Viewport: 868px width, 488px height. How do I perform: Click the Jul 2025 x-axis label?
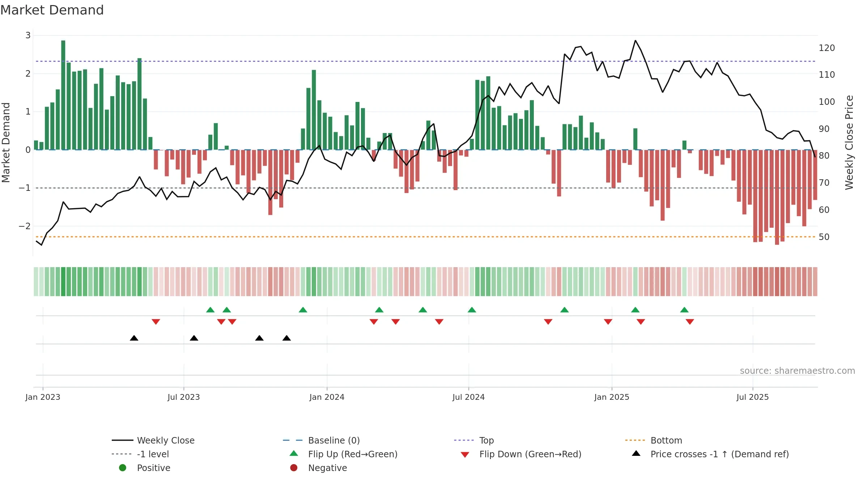753,397
